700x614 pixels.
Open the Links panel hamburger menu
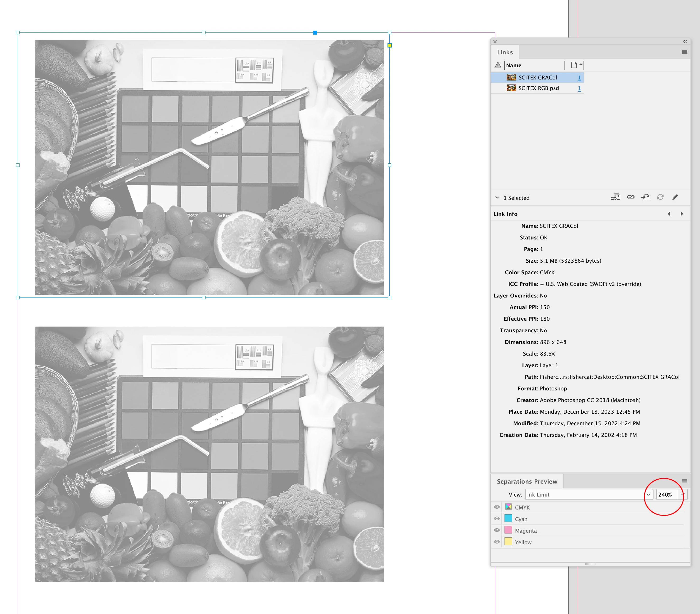(684, 52)
